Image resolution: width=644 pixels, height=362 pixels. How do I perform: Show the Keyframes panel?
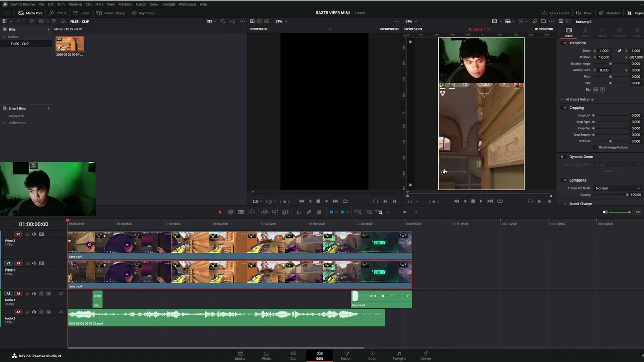(x=143, y=13)
